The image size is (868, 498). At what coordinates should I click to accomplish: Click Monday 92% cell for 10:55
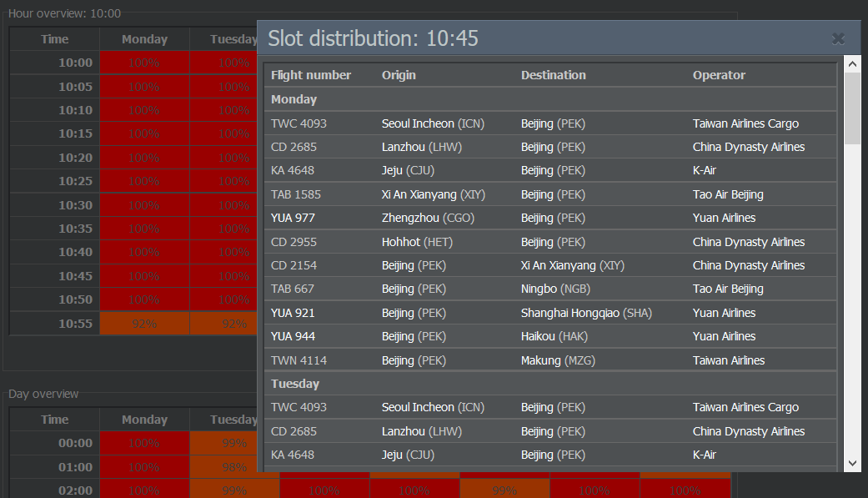point(144,324)
